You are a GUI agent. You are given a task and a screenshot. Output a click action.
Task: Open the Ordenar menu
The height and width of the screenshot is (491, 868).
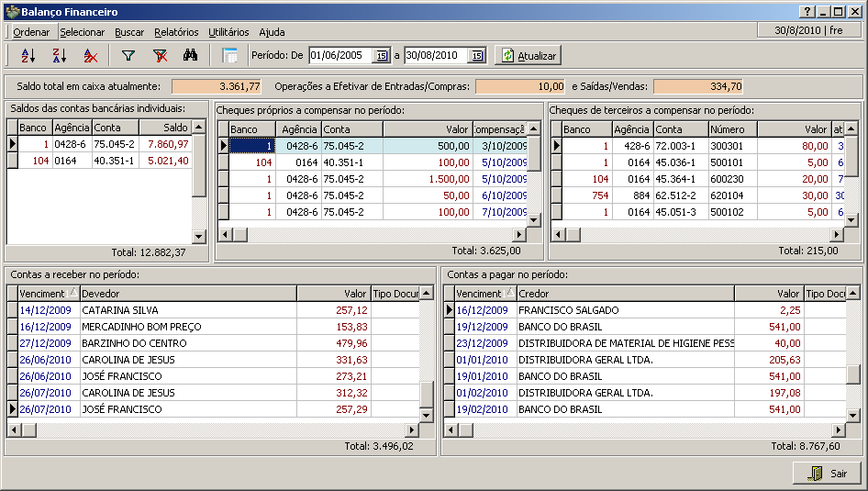[31, 32]
